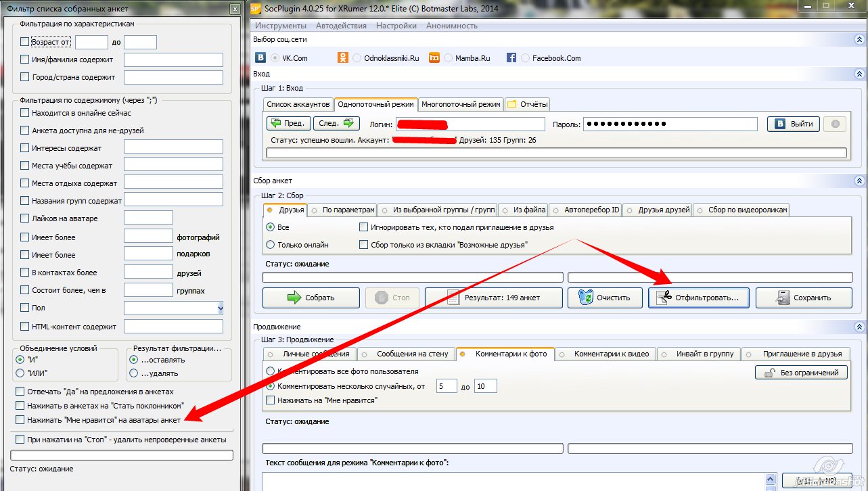Image resolution: width=868 pixels, height=491 pixels.
Task: Click the document icon on Результат button
Action: click(x=454, y=298)
